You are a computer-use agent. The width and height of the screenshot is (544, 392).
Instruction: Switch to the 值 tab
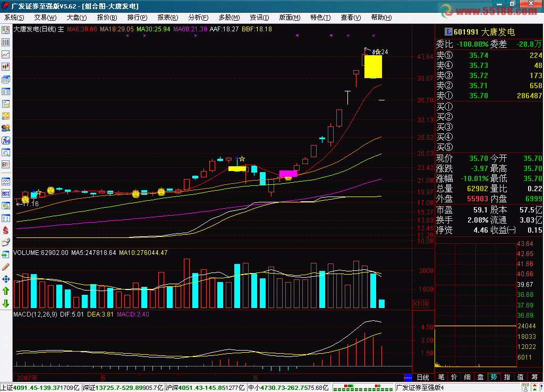[520, 377]
